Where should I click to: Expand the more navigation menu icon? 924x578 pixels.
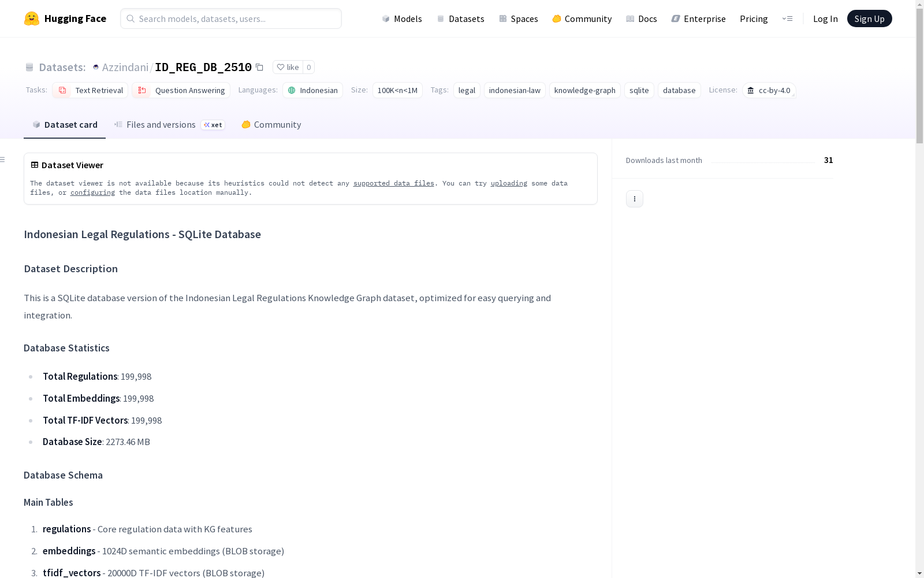click(787, 18)
